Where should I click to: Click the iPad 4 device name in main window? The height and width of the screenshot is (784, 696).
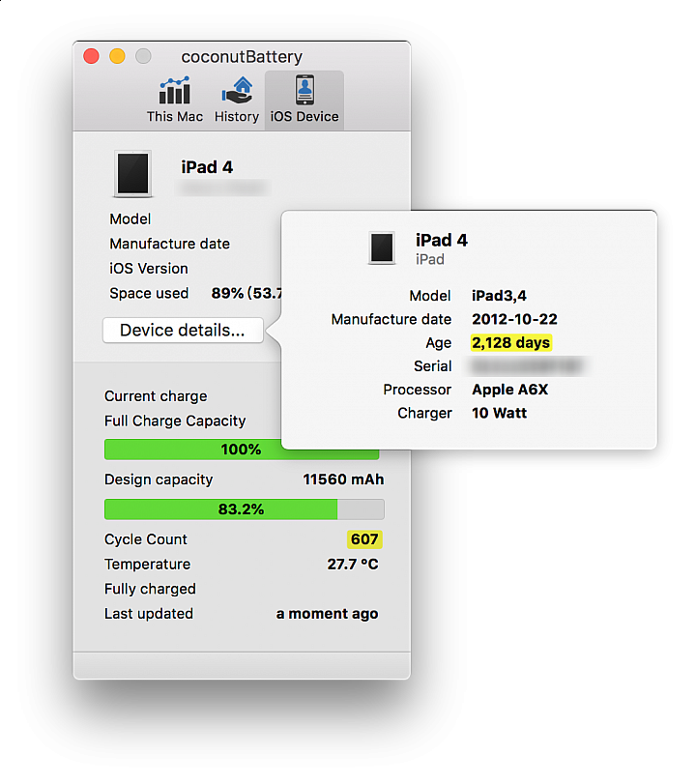(x=207, y=167)
